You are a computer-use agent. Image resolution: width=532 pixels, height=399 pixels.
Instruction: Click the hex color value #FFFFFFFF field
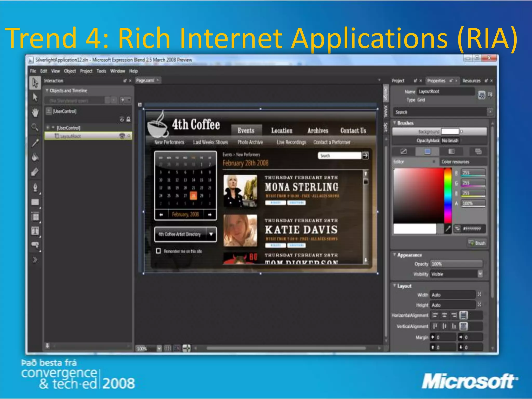pyautogui.click(x=473, y=229)
